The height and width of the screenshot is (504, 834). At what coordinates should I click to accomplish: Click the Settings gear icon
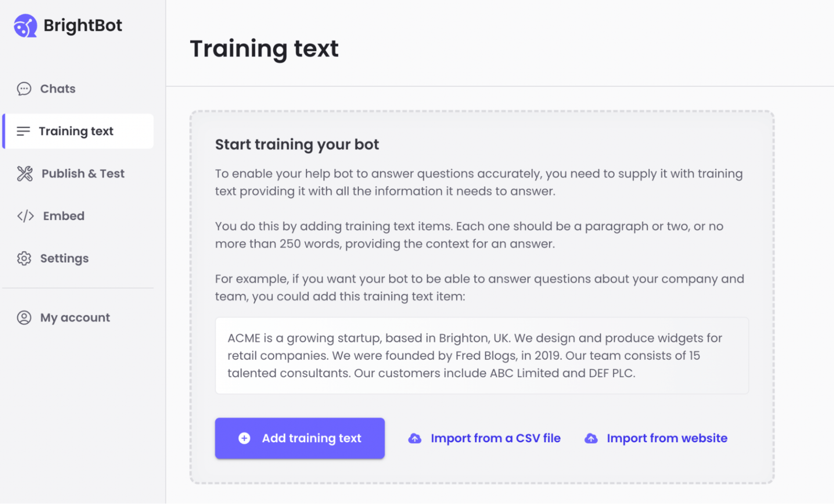(x=24, y=258)
